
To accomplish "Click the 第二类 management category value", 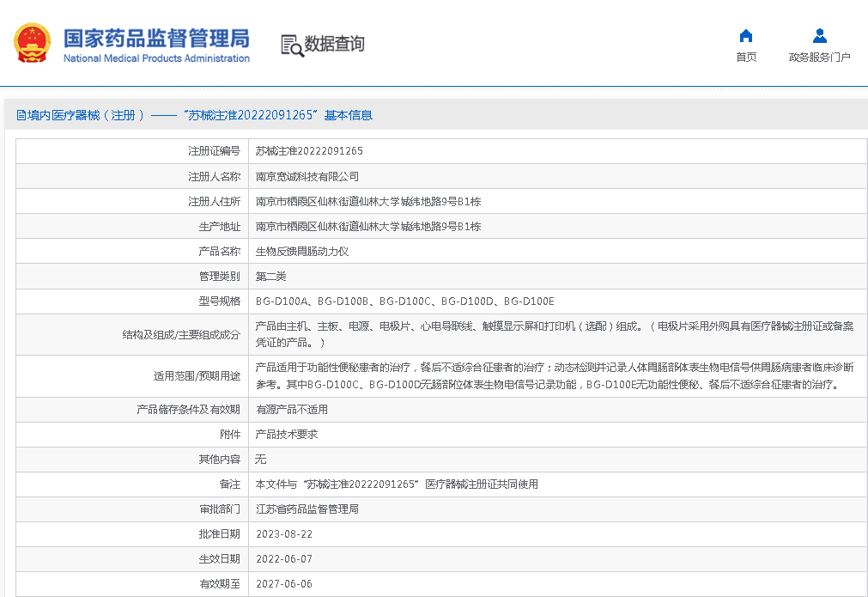I will 271,277.
